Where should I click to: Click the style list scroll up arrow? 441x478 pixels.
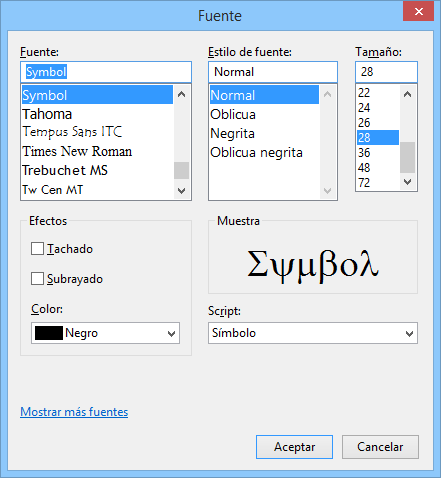point(328,94)
